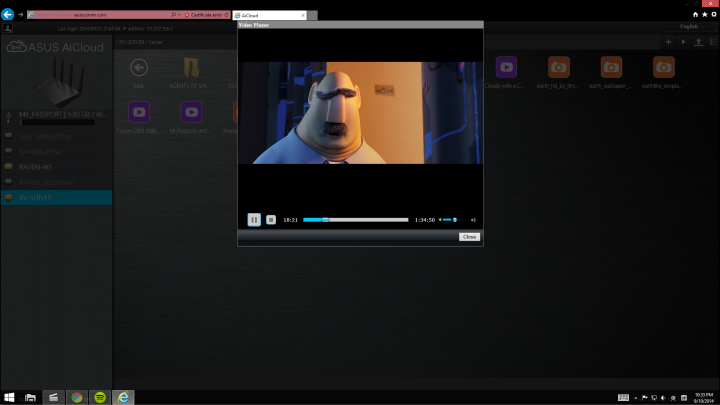Open the AGENTS OF SHI... folder
The image size is (720, 405).
(x=191, y=68)
